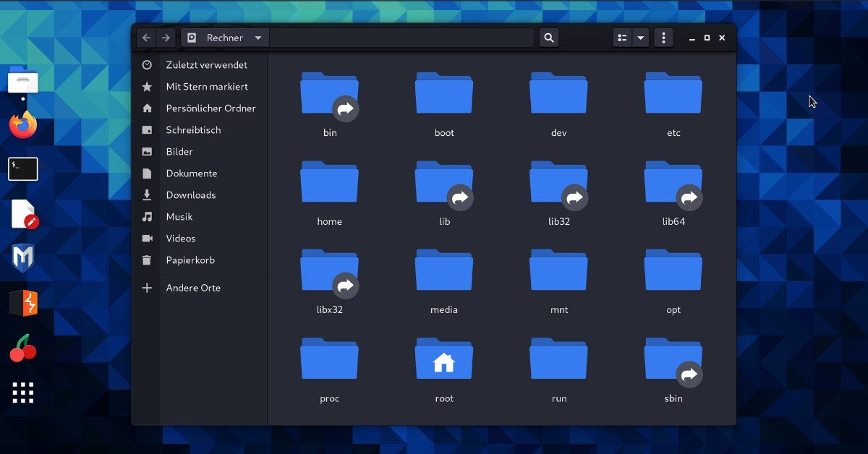Select the proc folder icon

tap(329, 359)
